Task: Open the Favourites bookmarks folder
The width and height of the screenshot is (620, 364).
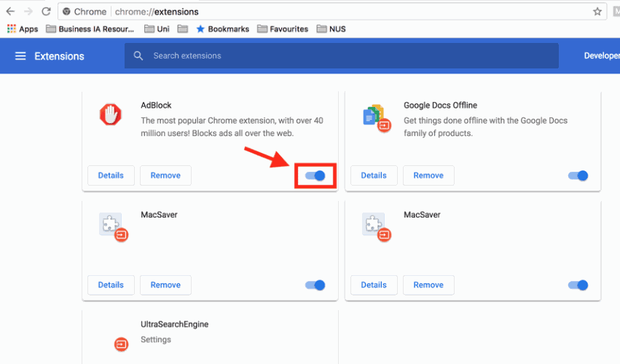Action: (283, 29)
